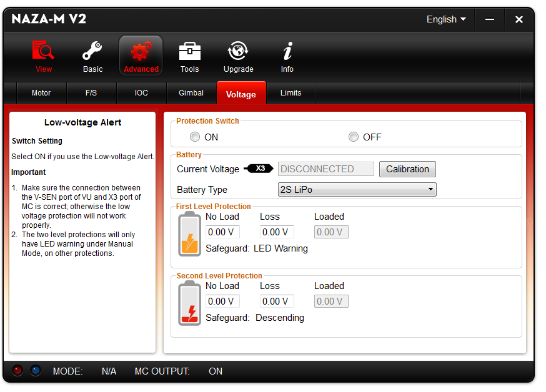Open the Tools toolbox icon

[189, 51]
